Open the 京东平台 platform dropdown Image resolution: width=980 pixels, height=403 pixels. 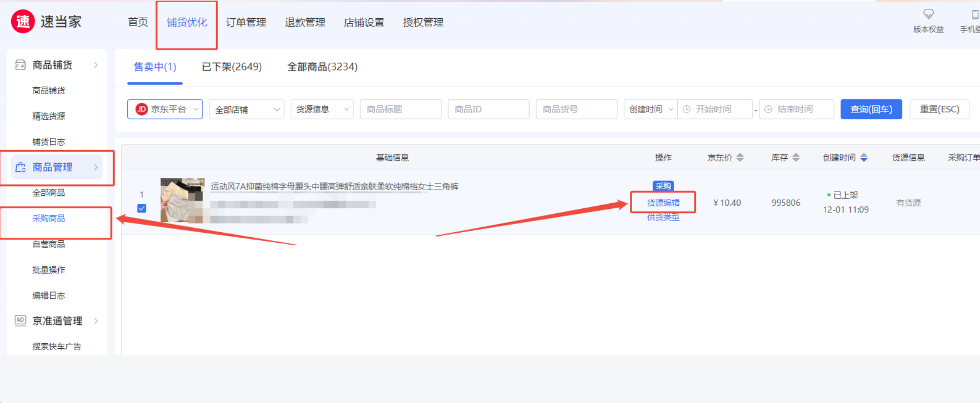[165, 109]
